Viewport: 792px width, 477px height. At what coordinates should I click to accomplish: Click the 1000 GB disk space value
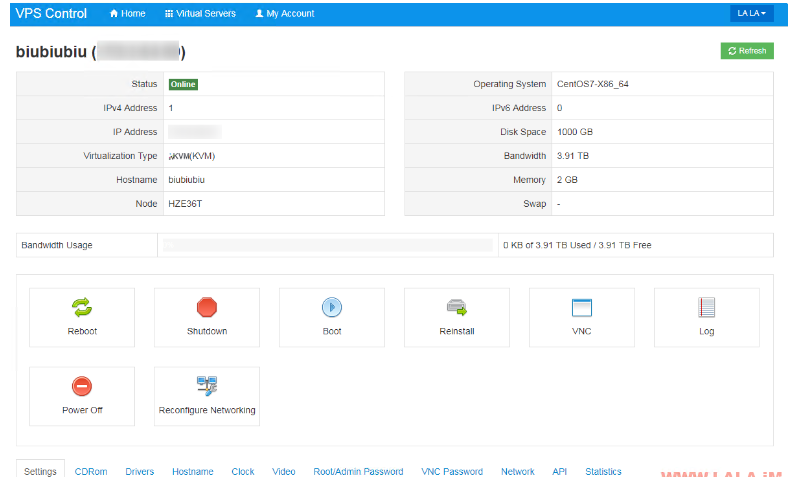coord(575,132)
